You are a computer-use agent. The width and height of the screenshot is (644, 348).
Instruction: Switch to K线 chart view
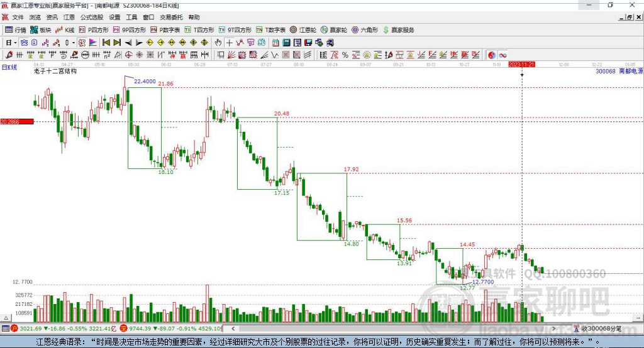click(65, 30)
